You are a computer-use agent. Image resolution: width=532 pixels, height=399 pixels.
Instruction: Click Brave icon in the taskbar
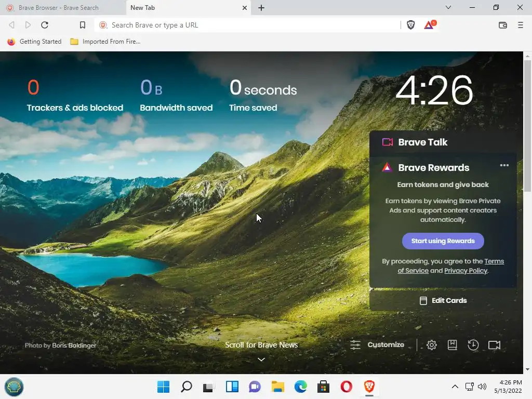[x=369, y=387]
